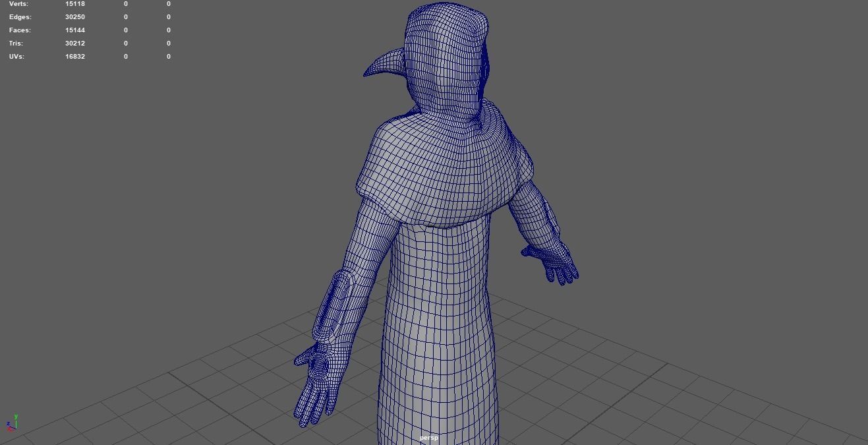Click the Tris count 30212
Image resolution: width=868 pixels, height=445 pixels.
[74, 43]
